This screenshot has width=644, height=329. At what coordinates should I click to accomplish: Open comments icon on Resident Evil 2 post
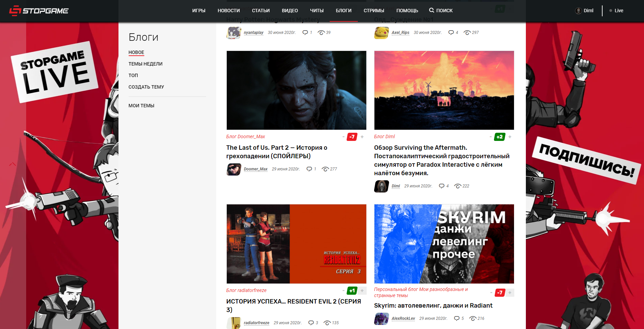click(x=311, y=323)
